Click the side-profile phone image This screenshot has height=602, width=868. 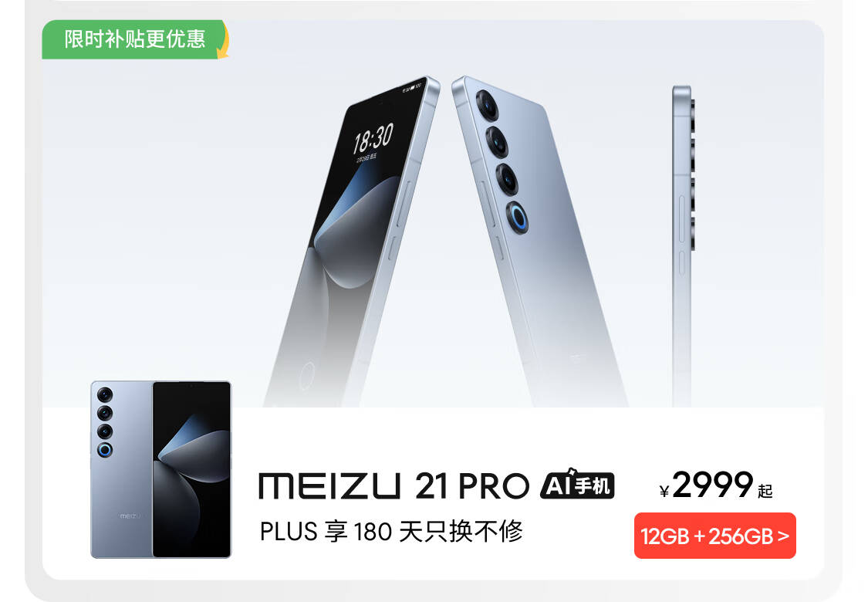tap(683, 244)
